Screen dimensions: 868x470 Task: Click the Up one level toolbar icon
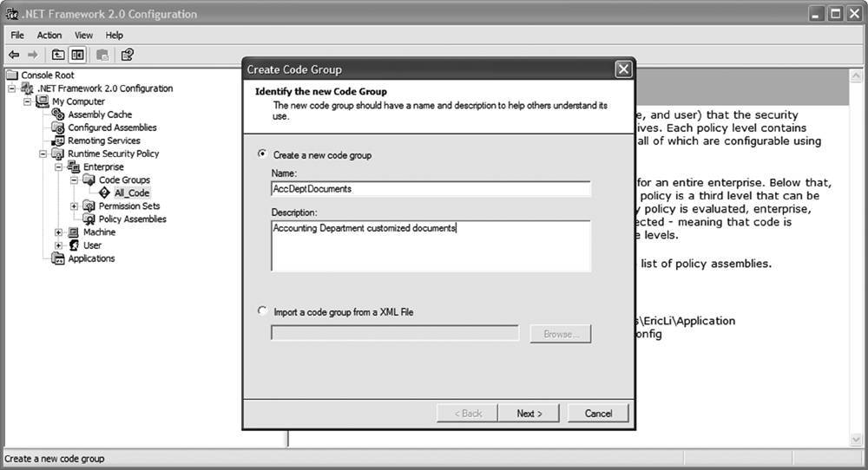coord(57,55)
